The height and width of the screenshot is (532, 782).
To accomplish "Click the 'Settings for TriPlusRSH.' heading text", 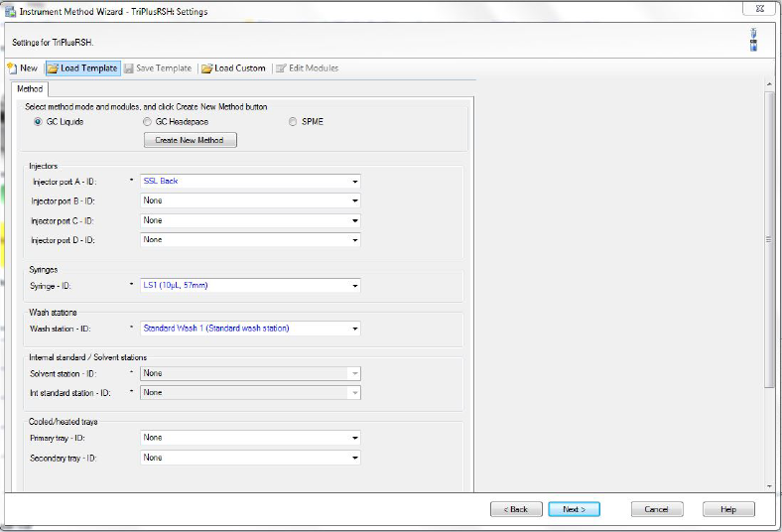I will point(53,43).
